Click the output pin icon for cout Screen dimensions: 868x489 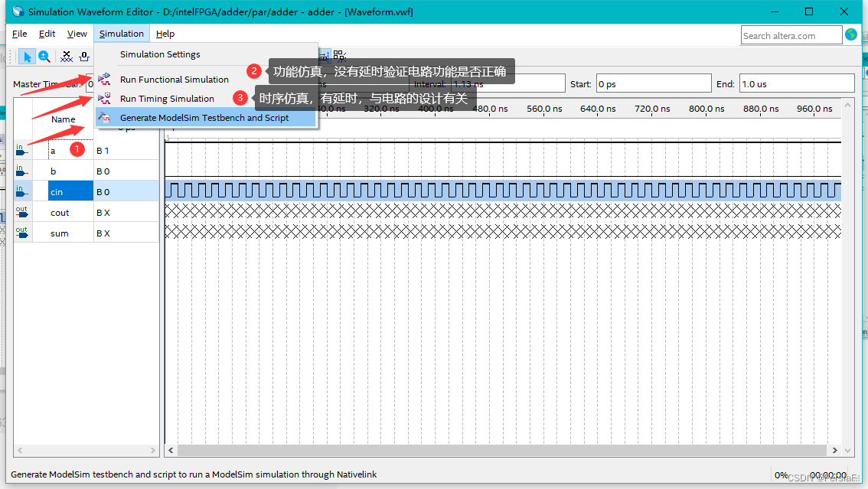[x=21, y=213]
